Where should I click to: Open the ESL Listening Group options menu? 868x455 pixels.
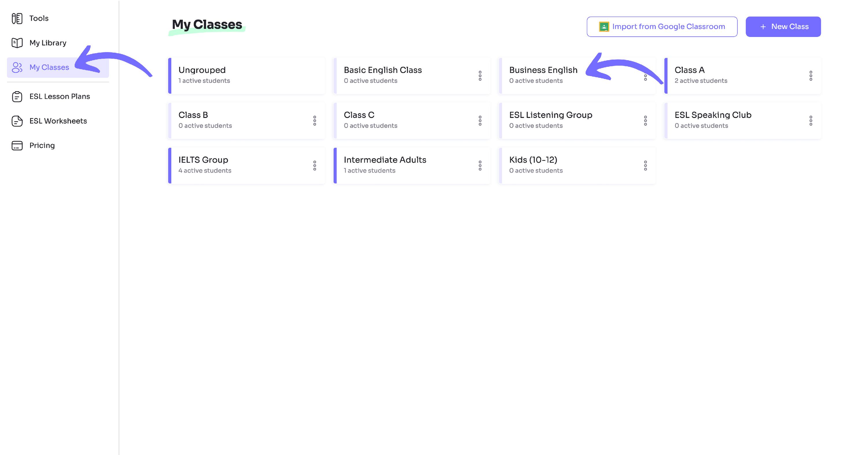point(646,121)
